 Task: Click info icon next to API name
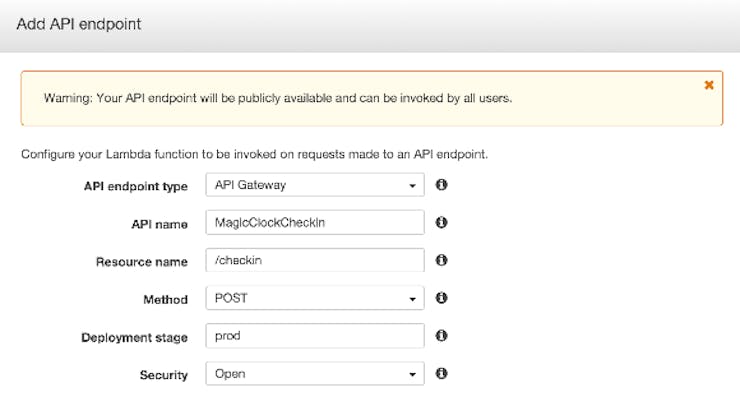tap(441, 222)
